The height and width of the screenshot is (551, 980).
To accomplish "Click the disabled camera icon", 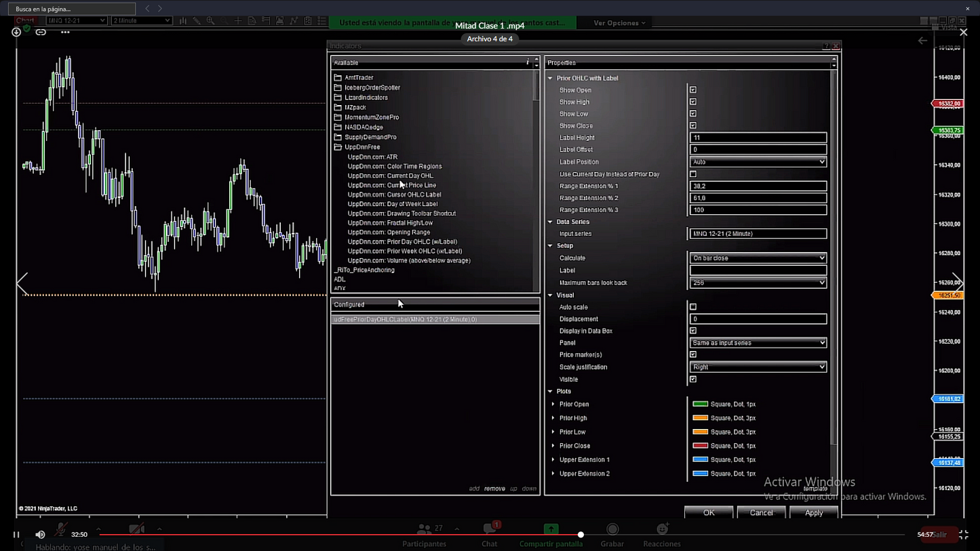I will coord(136,529).
